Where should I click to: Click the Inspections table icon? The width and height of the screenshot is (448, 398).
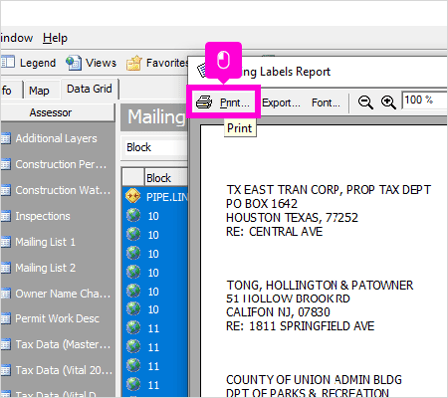pyautogui.click(x=6, y=216)
